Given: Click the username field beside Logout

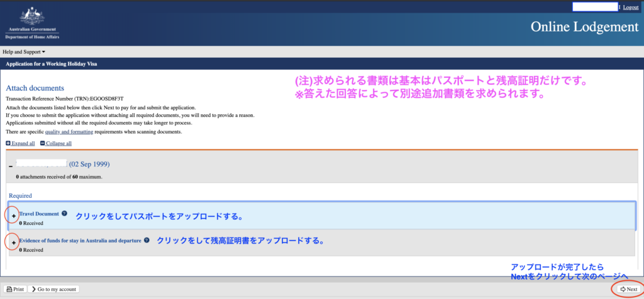Looking at the screenshot, I should pos(595,7).
